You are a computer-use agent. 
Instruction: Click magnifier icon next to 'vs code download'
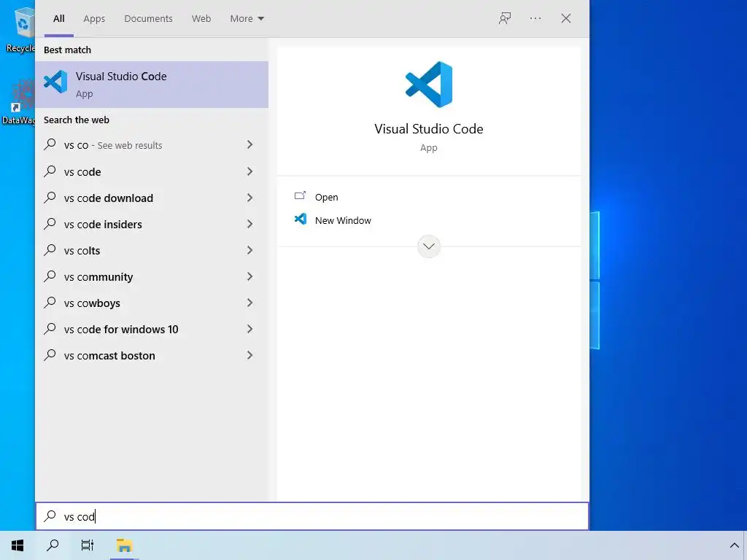point(50,197)
